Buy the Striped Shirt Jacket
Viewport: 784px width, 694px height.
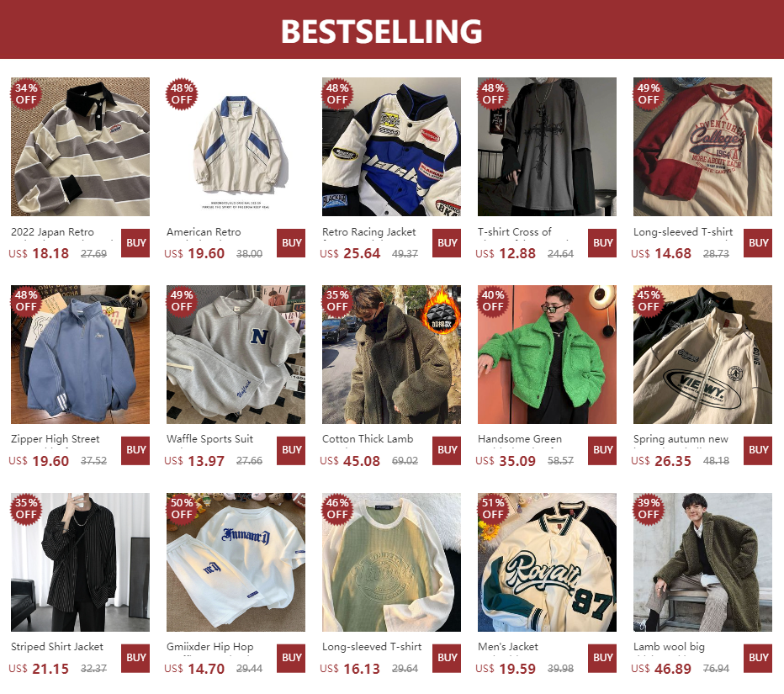pos(135,658)
